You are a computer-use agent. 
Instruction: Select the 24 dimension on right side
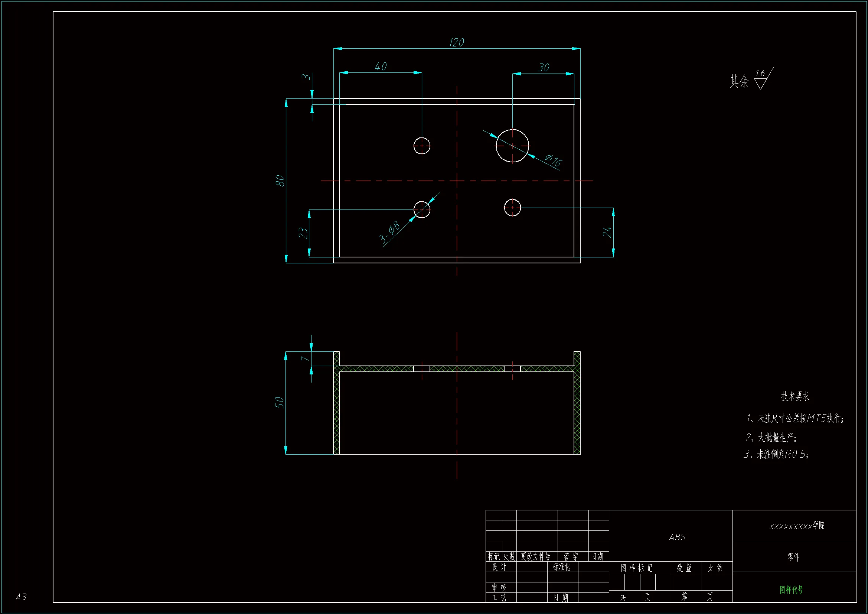[607, 232]
